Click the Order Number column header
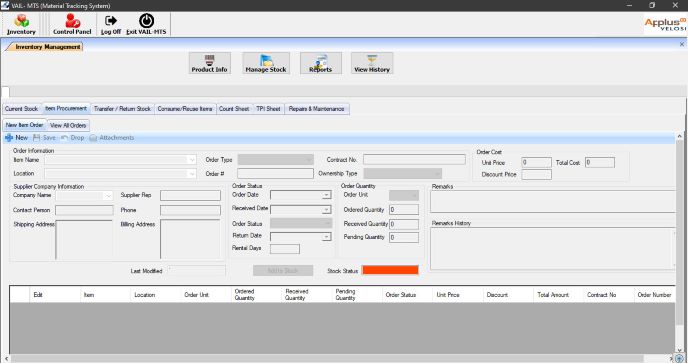Viewport: 688px width, 363px height. point(654,295)
